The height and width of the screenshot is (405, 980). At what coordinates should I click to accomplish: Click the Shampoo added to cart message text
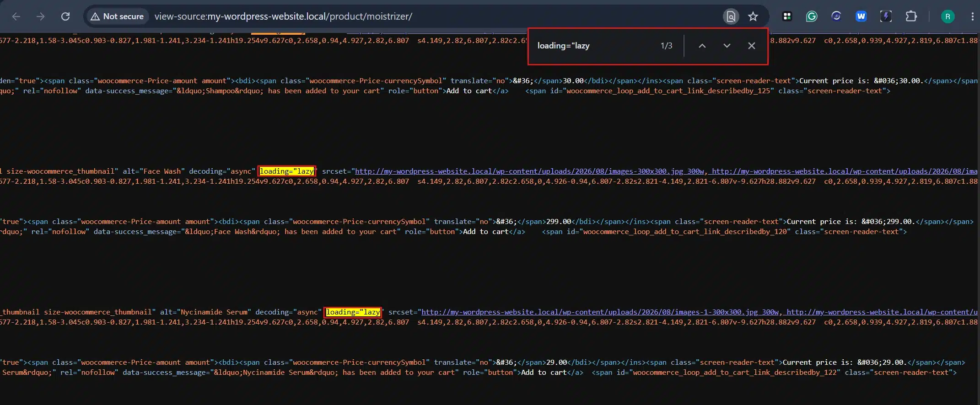point(280,91)
